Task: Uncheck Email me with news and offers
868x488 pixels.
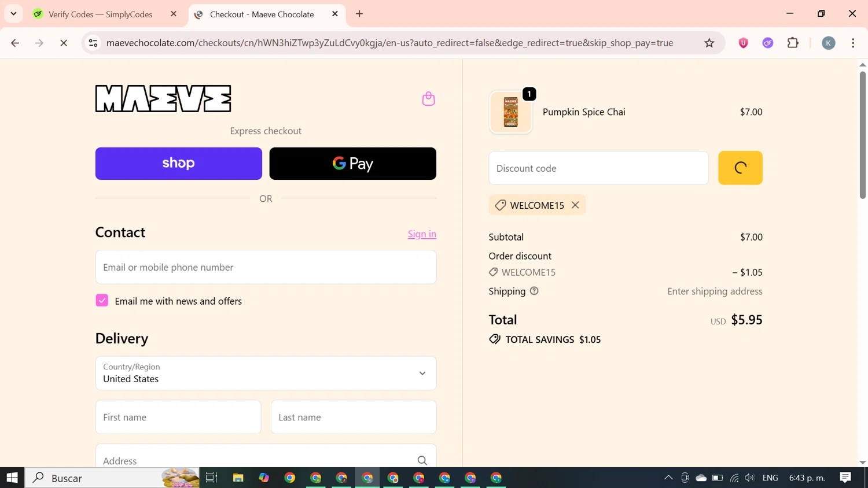Action: (102, 301)
